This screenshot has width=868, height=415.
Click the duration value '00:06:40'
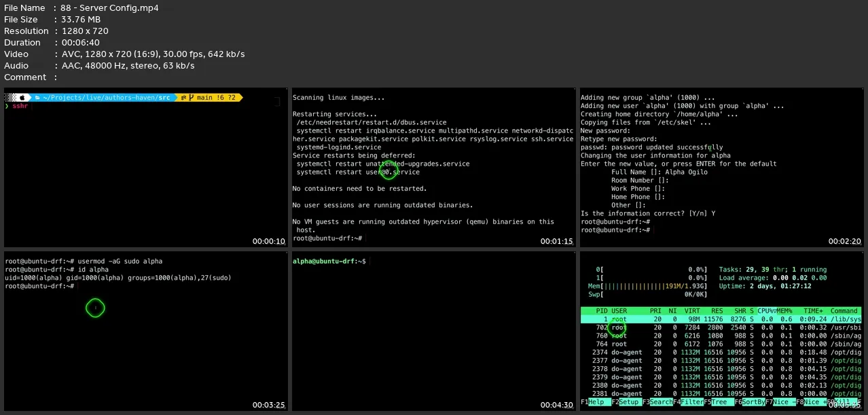(x=79, y=43)
